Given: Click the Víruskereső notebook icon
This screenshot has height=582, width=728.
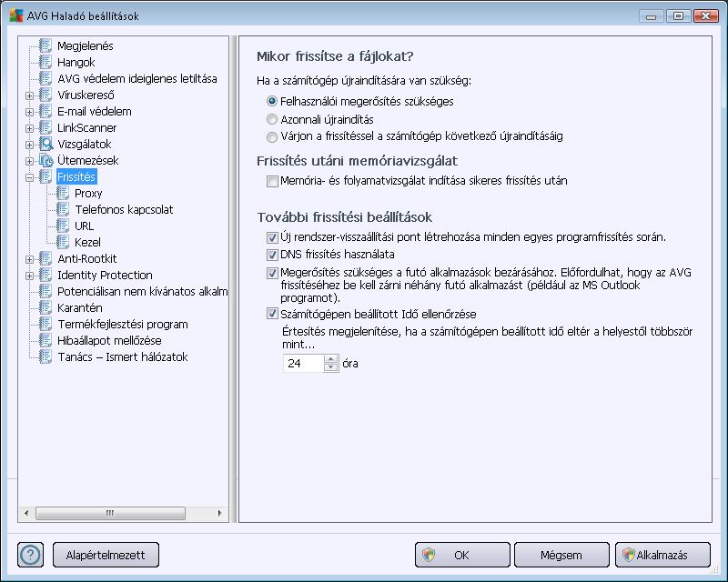Looking at the screenshot, I should pyautogui.click(x=45, y=95).
